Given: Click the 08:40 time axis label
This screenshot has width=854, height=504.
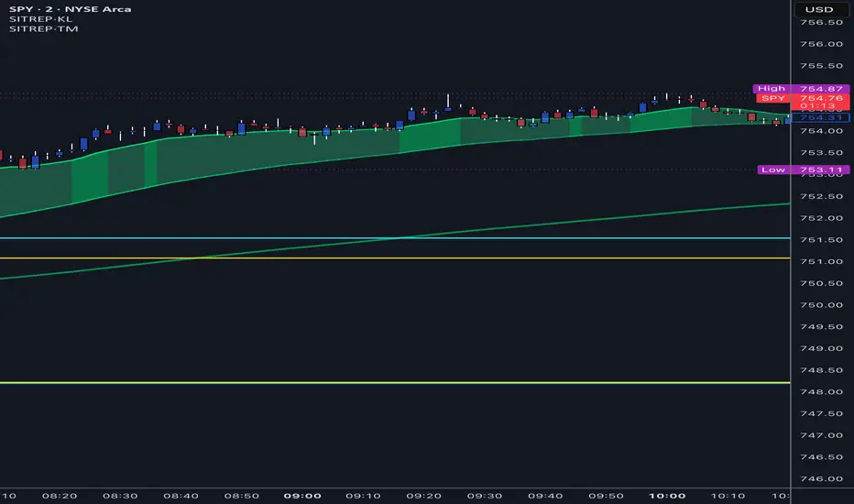Looking at the screenshot, I should click(x=181, y=496).
